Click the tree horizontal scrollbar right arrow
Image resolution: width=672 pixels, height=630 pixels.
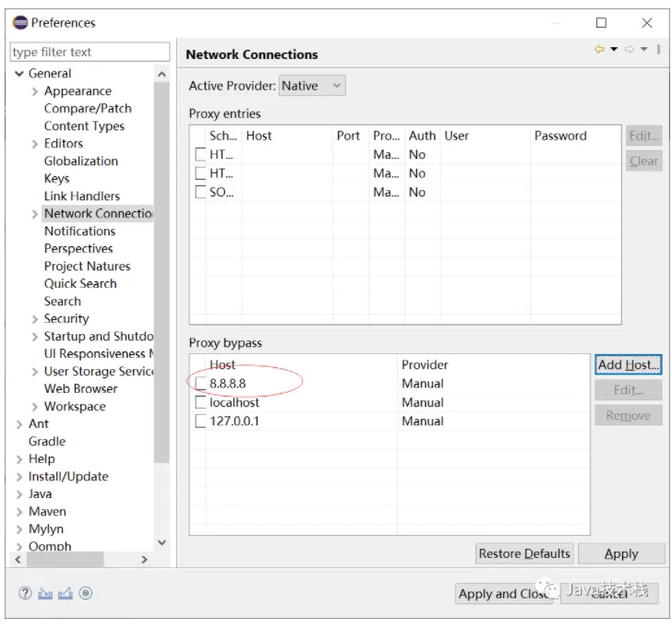click(x=144, y=560)
